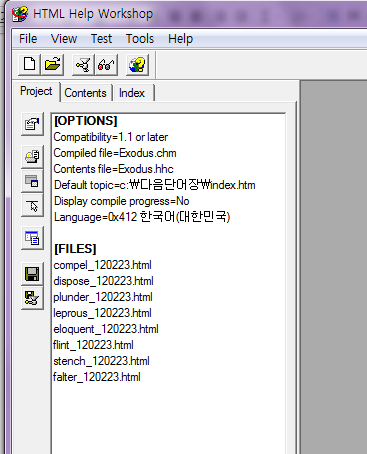
Task: Switch to the Project tab
Action: click(36, 91)
